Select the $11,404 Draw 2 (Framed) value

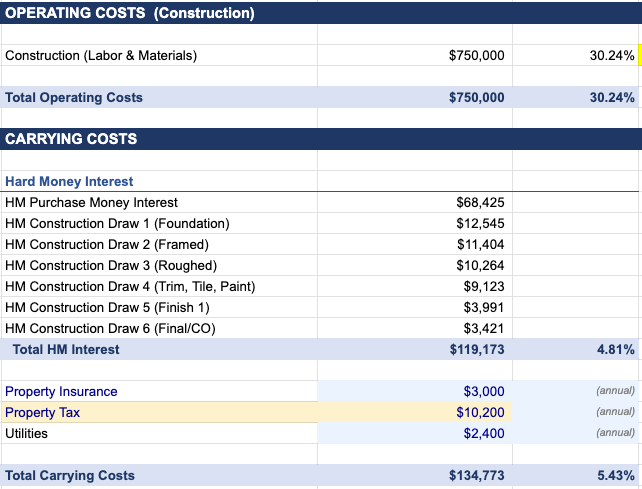point(415,244)
